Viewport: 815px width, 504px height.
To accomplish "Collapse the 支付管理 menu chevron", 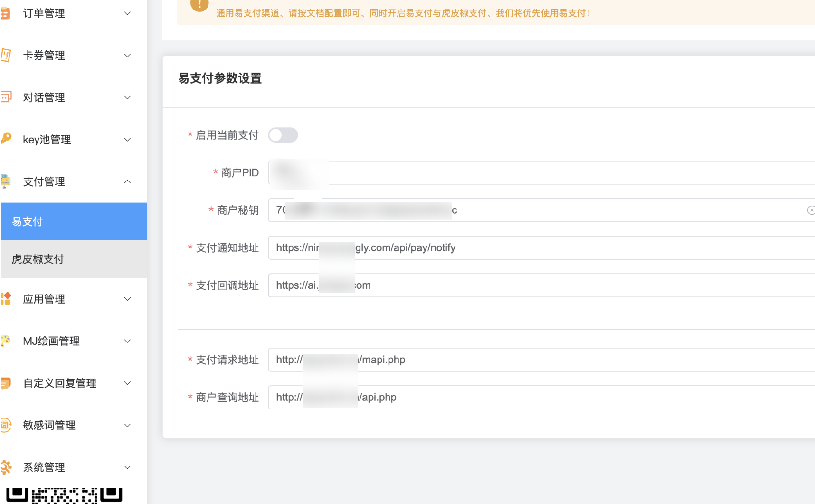I will click(x=127, y=181).
